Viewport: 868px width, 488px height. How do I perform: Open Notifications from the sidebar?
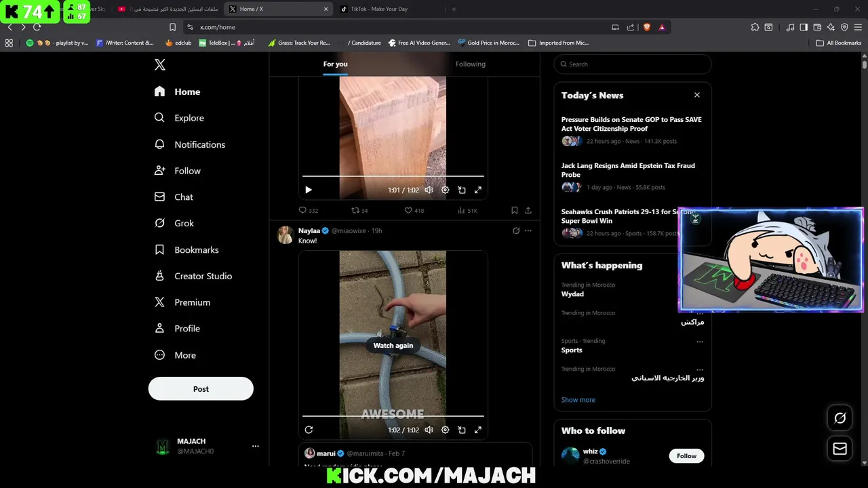(190, 144)
